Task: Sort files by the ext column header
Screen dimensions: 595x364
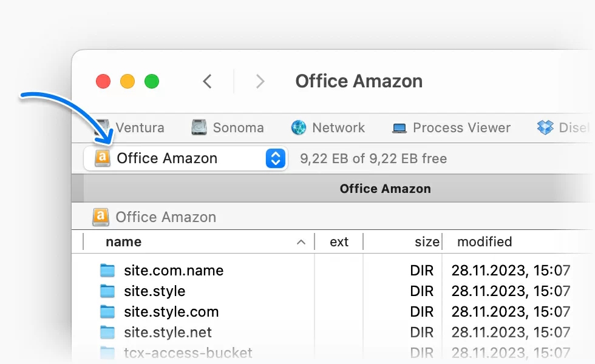Action: (x=339, y=242)
